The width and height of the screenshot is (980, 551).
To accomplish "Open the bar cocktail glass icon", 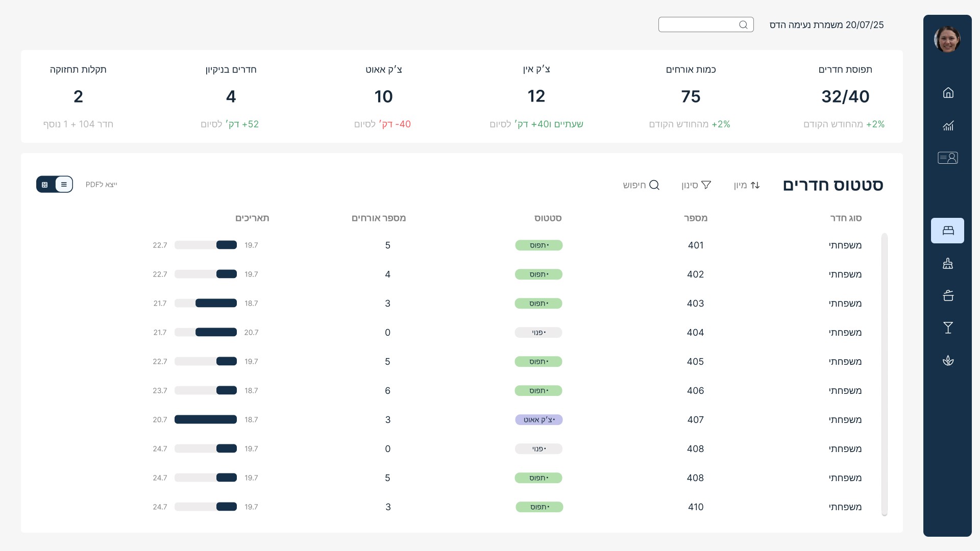I will [948, 328].
